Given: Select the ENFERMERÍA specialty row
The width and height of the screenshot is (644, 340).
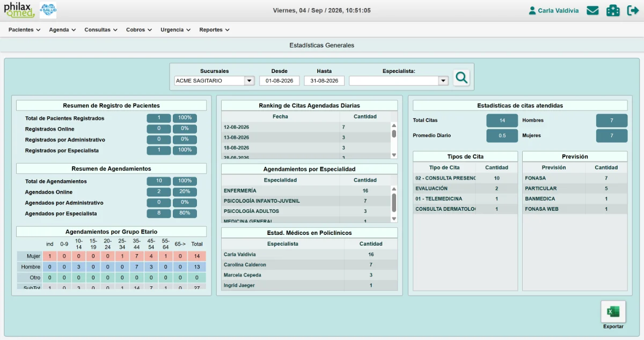Looking at the screenshot, I should pos(306,190).
